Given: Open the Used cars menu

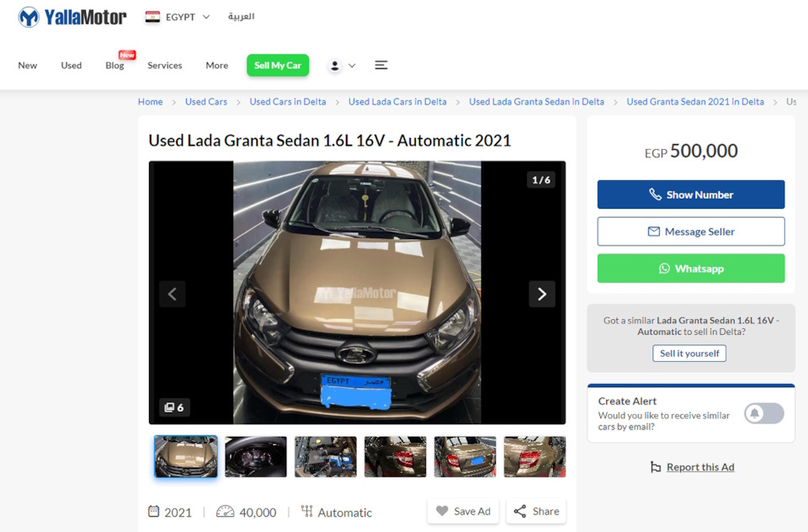Looking at the screenshot, I should (x=71, y=66).
